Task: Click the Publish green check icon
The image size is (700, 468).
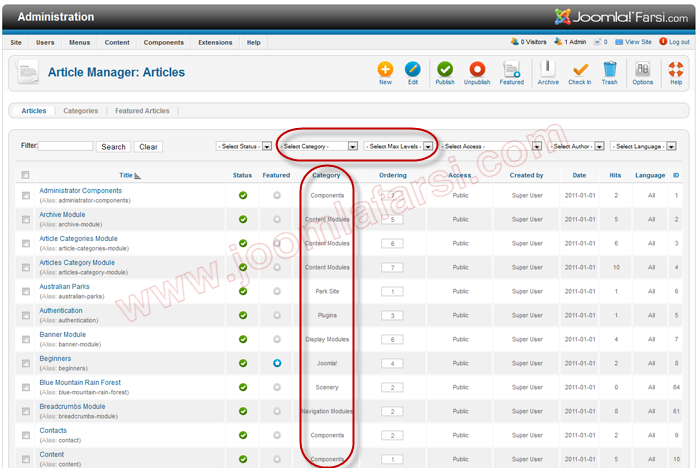Action: pos(445,70)
